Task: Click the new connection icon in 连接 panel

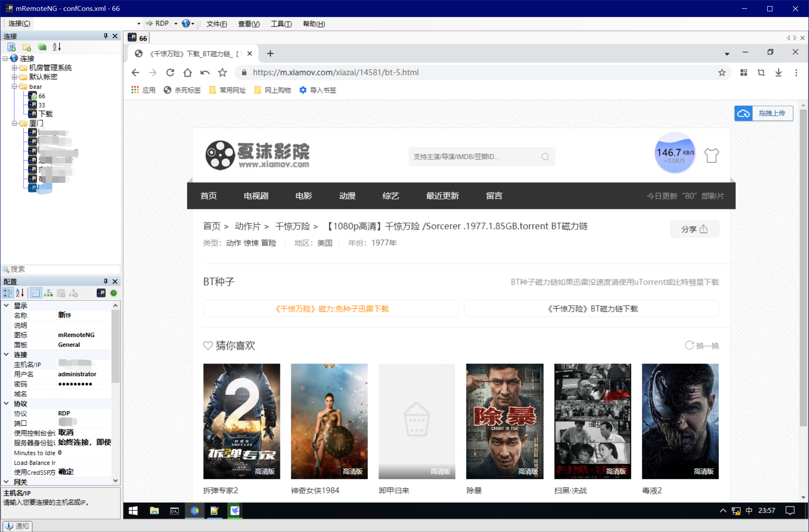Action: coord(12,47)
